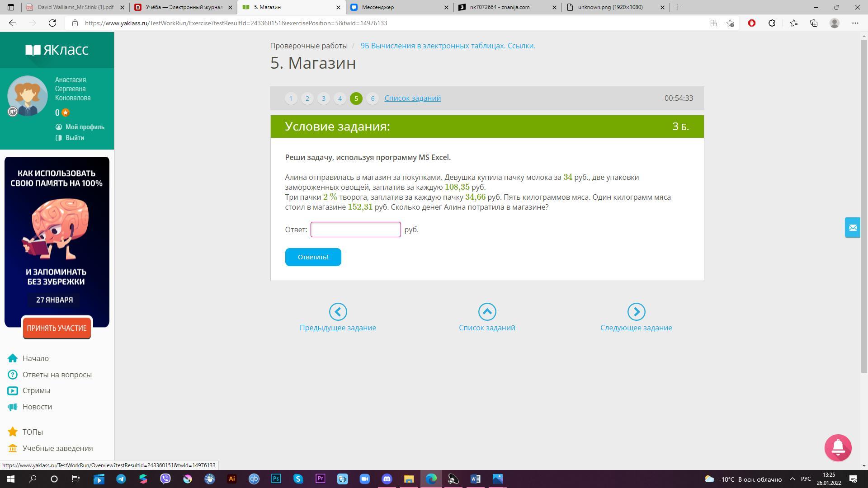
Task: Open the Стримы sidebar section
Action: [x=36, y=390]
